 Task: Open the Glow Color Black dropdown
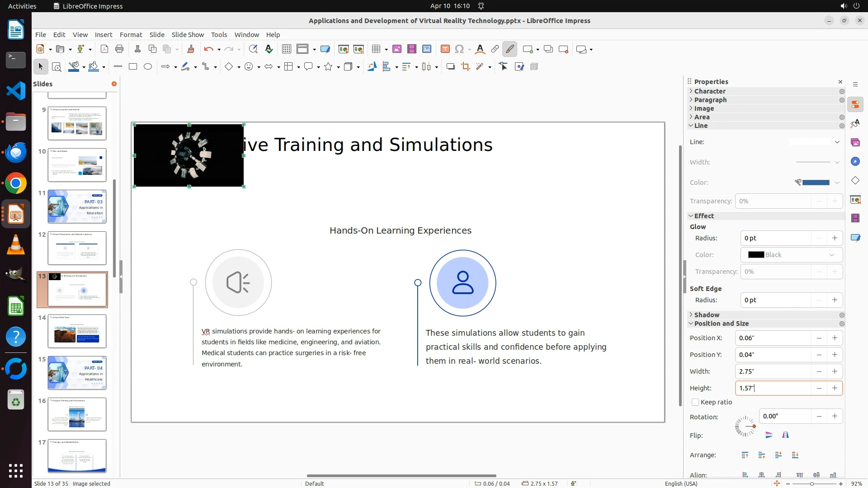coord(791,255)
